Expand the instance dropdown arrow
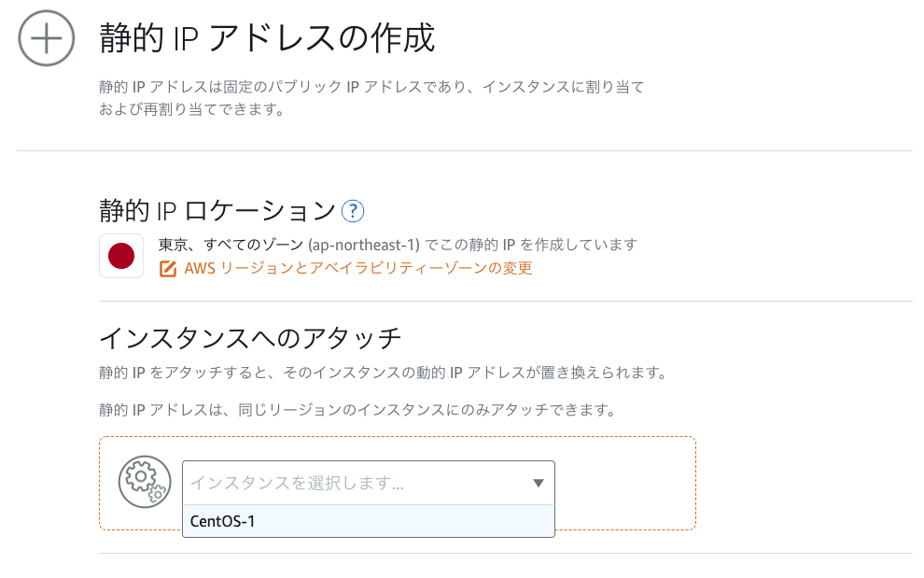 pos(538,483)
